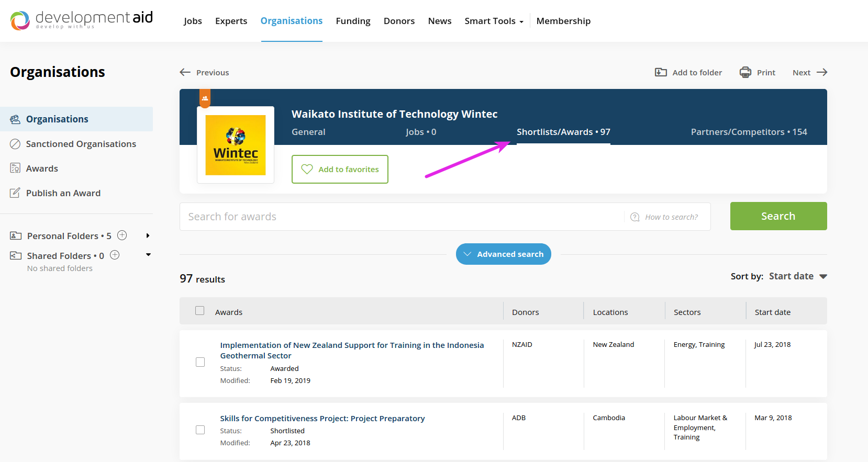Tick the select-all checkbox in Awards header
Image resolution: width=868 pixels, height=462 pixels.
pos(200,311)
